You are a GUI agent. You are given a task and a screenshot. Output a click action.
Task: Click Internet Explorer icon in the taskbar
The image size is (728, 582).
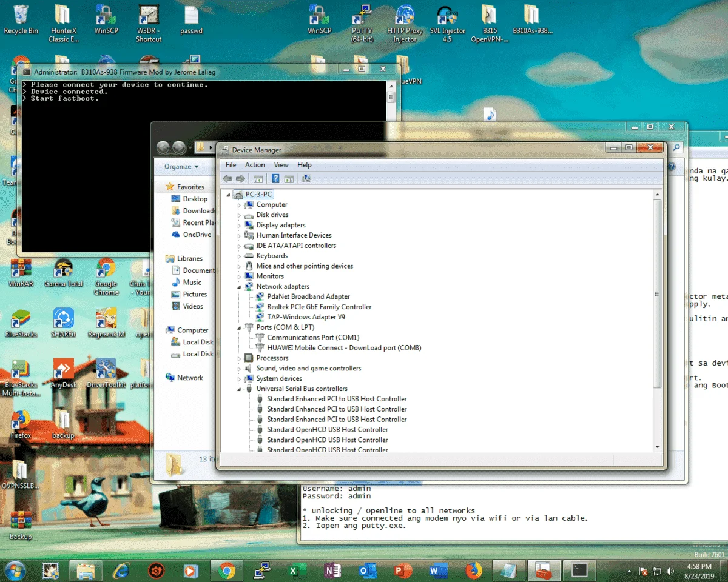coord(121,570)
